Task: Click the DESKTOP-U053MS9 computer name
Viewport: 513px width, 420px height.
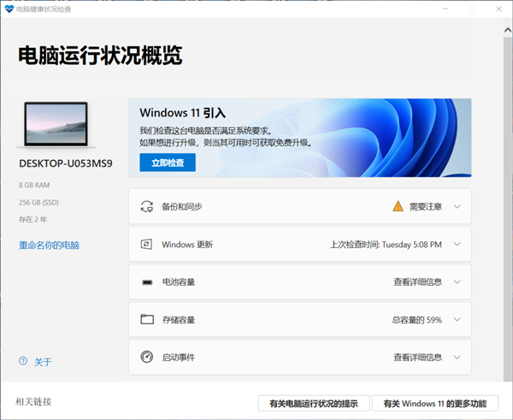Action: pos(66,163)
